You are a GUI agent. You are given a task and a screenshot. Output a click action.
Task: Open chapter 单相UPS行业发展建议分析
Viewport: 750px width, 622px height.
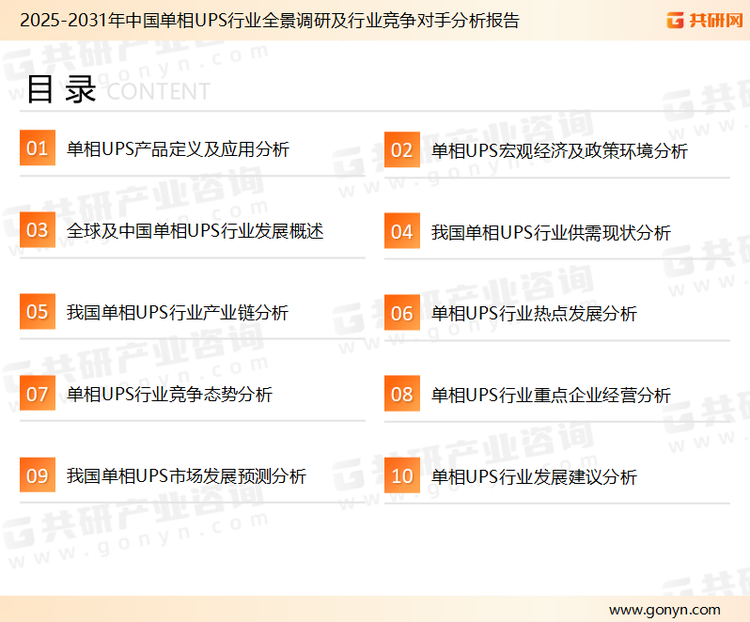click(x=534, y=477)
